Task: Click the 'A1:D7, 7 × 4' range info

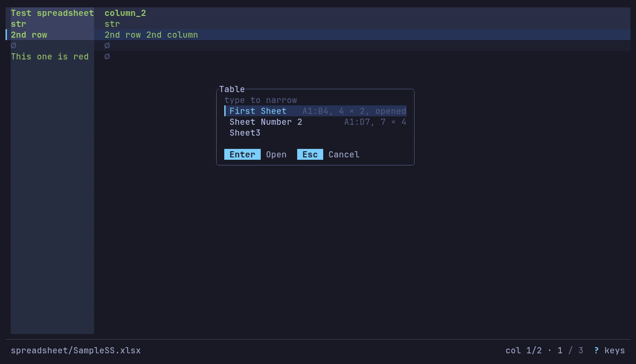Action: 375,122
